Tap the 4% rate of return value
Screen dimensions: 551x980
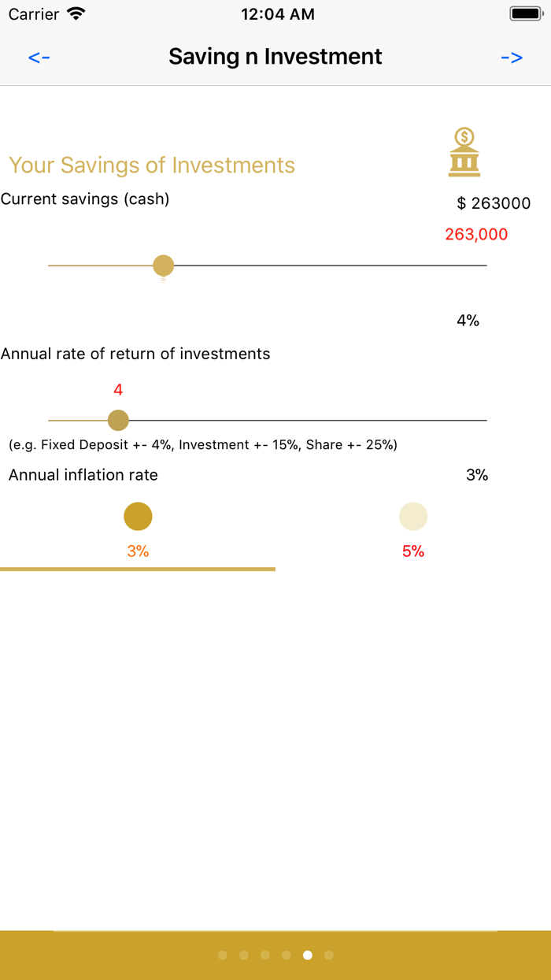coord(468,321)
